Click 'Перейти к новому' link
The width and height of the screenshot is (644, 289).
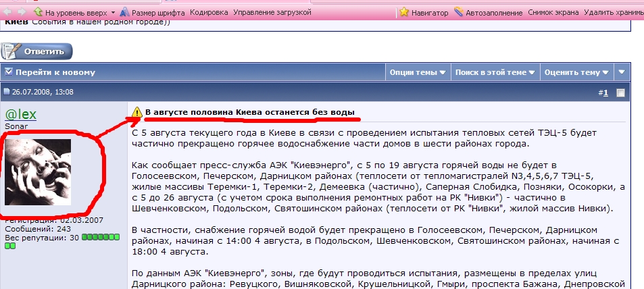[x=55, y=72]
